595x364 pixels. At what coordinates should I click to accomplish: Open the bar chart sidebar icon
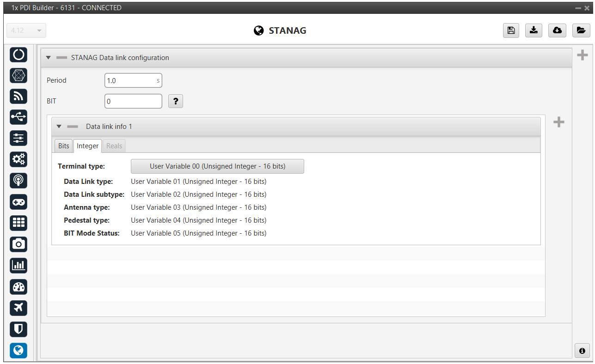[x=18, y=265]
